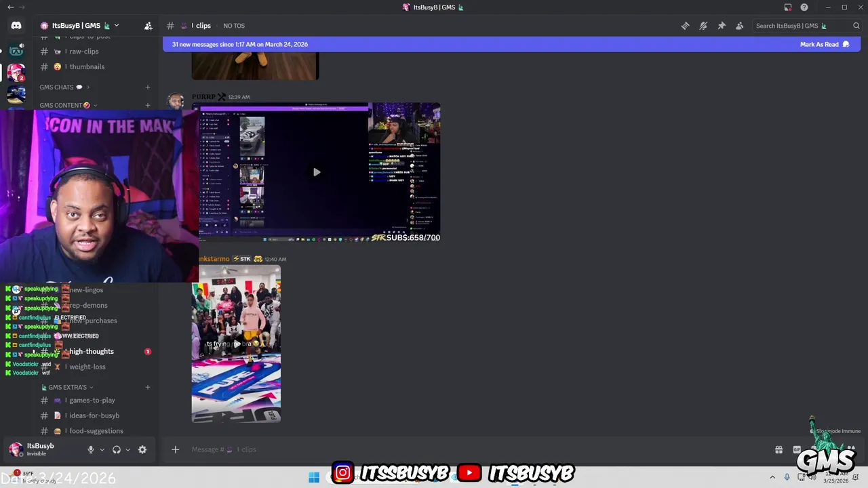The width and height of the screenshot is (868, 488).
Task: Open the new-purchases channel
Action: [93, 321]
